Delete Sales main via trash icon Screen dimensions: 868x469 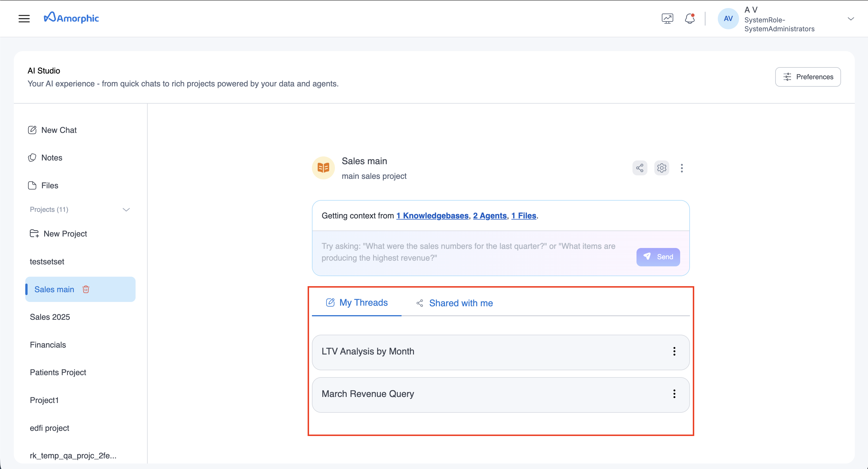pos(86,289)
